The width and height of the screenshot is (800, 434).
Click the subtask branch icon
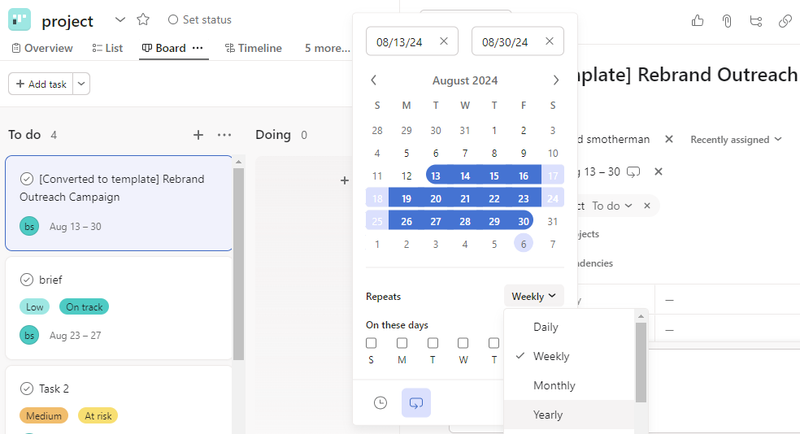[756, 21]
